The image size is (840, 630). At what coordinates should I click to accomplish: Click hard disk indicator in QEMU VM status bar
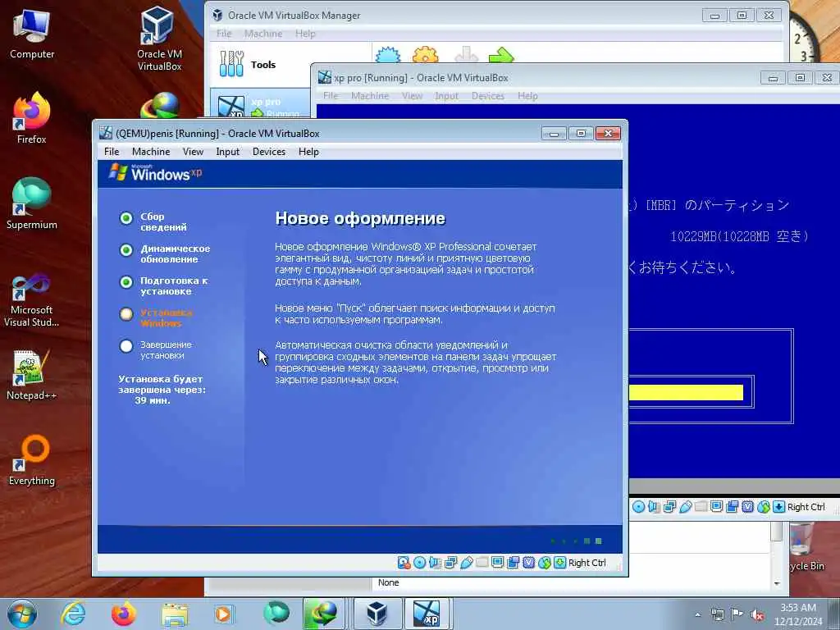click(404, 563)
